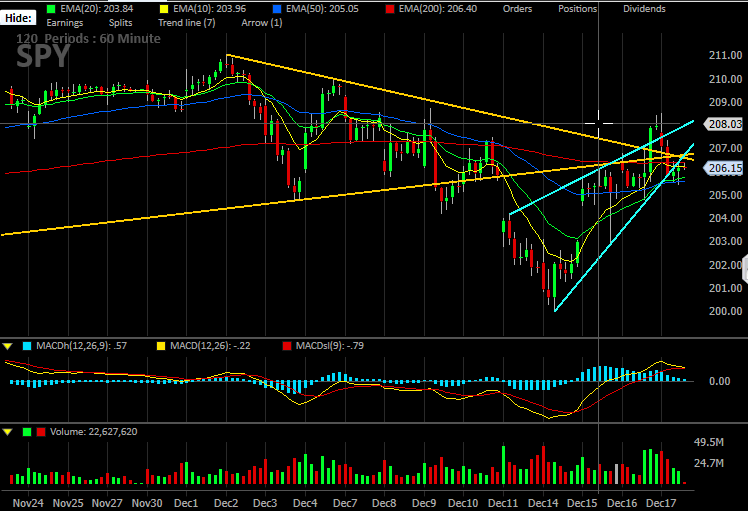The height and width of the screenshot is (511, 748).
Task: Click the 206.15 current price tag
Action: pos(724,168)
